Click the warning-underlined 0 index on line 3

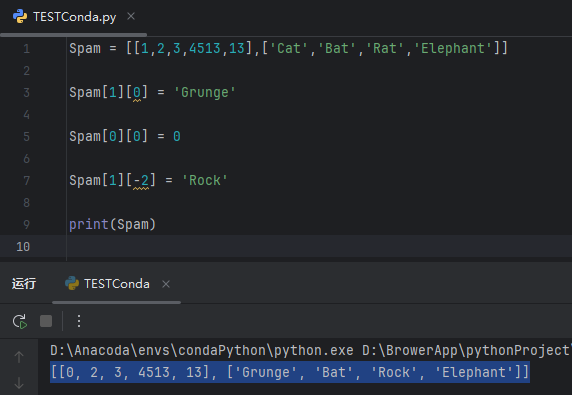click(137, 93)
